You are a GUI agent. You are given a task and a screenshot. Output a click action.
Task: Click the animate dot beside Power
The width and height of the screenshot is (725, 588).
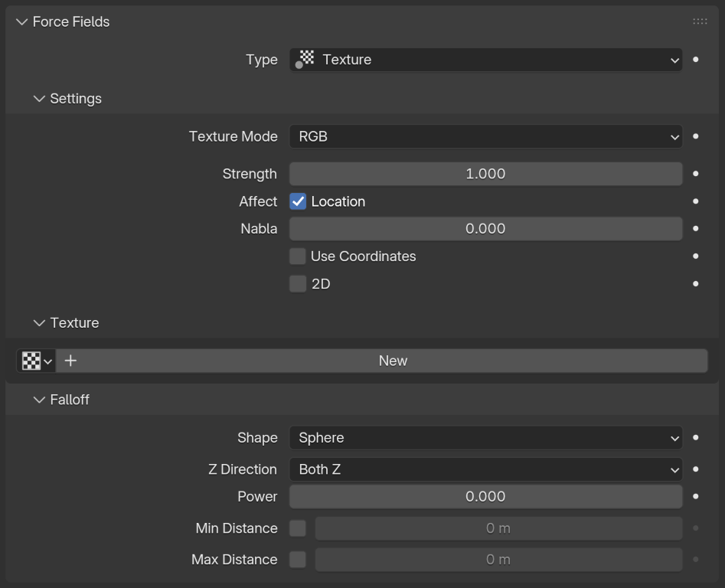[x=694, y=496]
